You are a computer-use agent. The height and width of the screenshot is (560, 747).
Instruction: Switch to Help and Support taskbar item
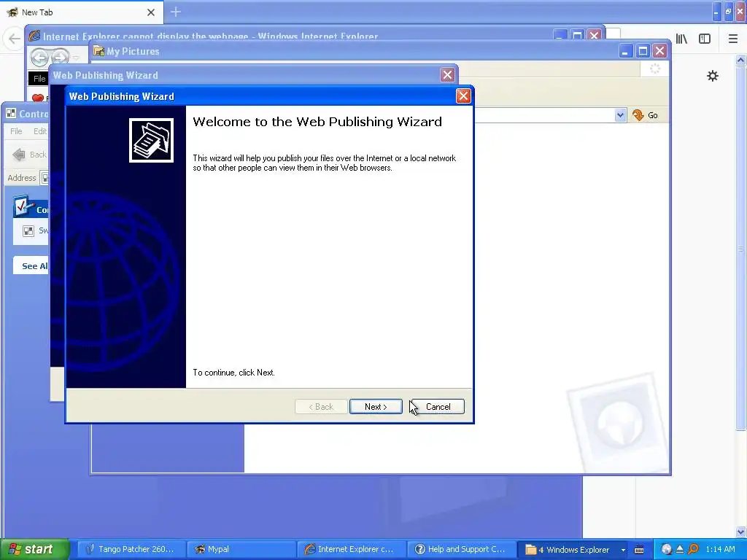(x=461, y=549)
